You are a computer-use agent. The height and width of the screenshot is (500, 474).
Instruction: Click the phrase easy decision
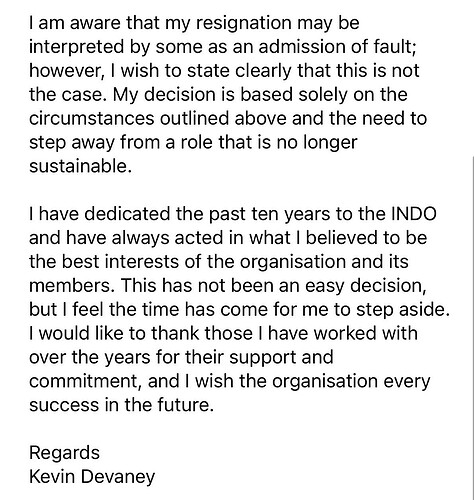[365, 286]
